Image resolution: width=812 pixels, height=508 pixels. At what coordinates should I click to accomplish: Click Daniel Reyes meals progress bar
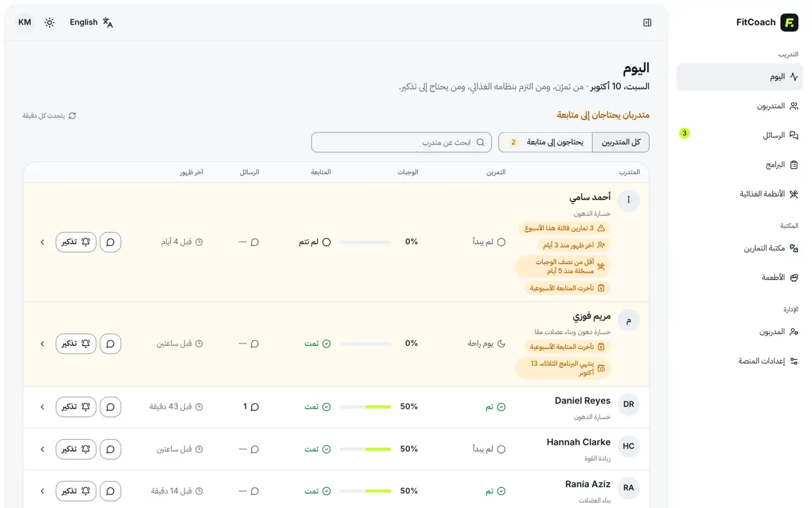click(366, 407)
